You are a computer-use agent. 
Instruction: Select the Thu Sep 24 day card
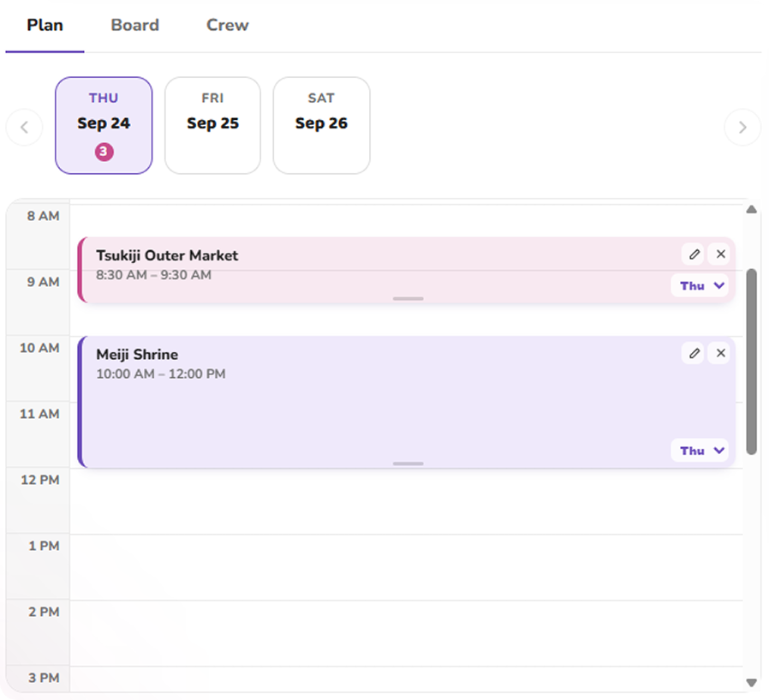point(104,126)
